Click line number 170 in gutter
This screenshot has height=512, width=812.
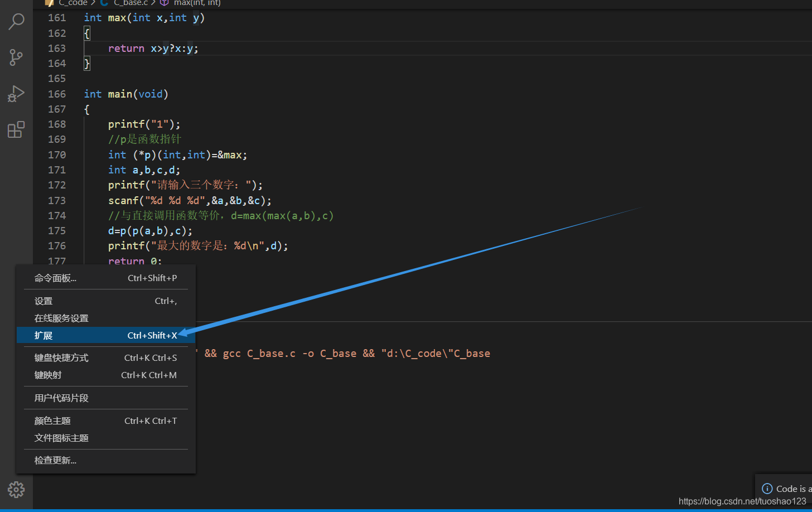pyautogui.click(x=57, y=154)
